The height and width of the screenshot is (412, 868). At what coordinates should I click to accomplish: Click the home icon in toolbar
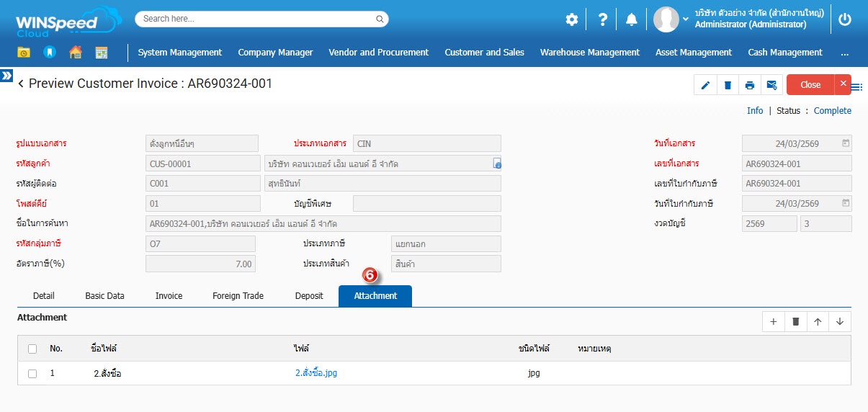pyautogui.click(x=76, y=53)
